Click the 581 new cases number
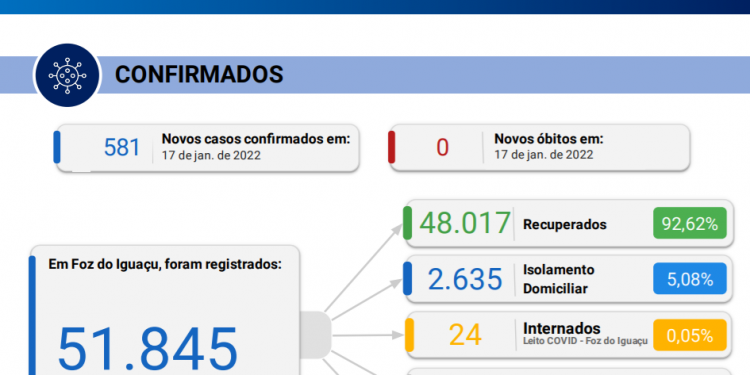The height and width of the screenshot is (375, 750). [122, 147]
